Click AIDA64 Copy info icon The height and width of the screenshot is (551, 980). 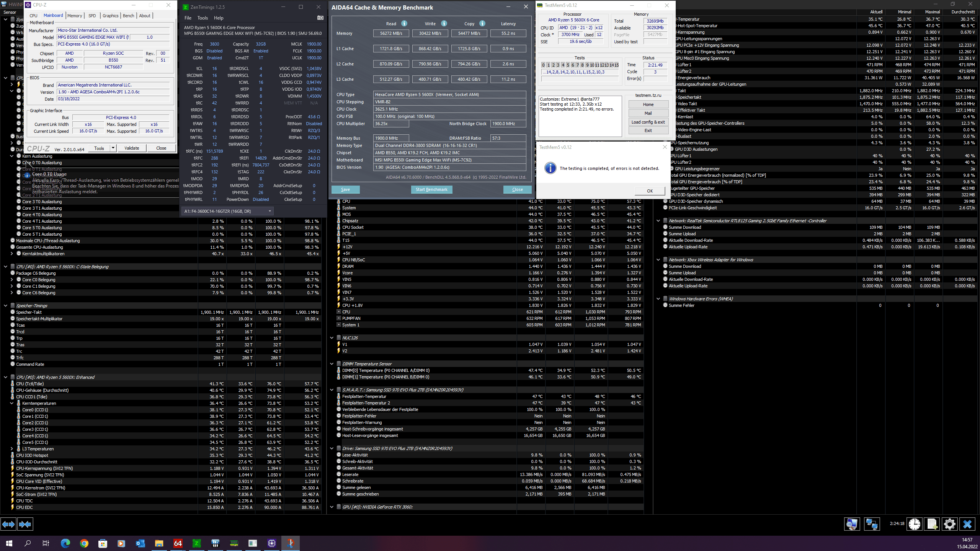pos(482,23)
